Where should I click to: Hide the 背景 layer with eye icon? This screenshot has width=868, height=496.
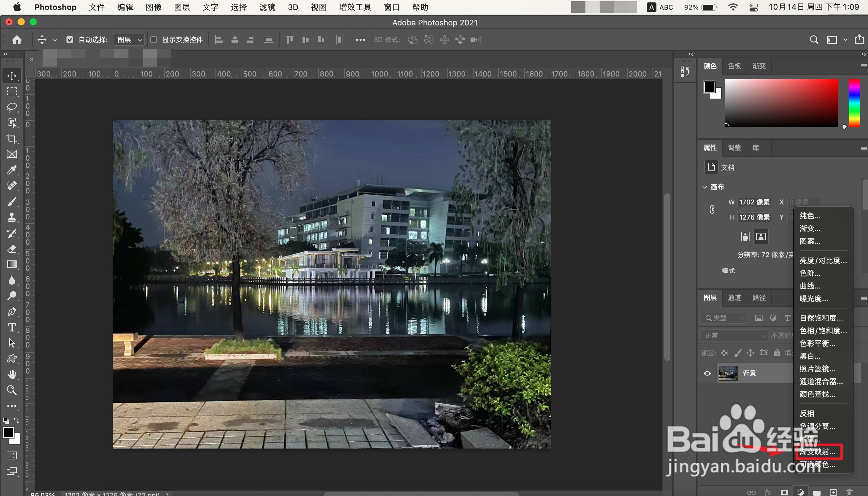pos(707,374)
